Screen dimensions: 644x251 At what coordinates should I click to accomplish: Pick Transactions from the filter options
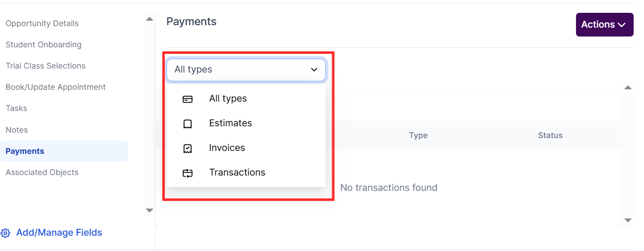click(237, 173)
